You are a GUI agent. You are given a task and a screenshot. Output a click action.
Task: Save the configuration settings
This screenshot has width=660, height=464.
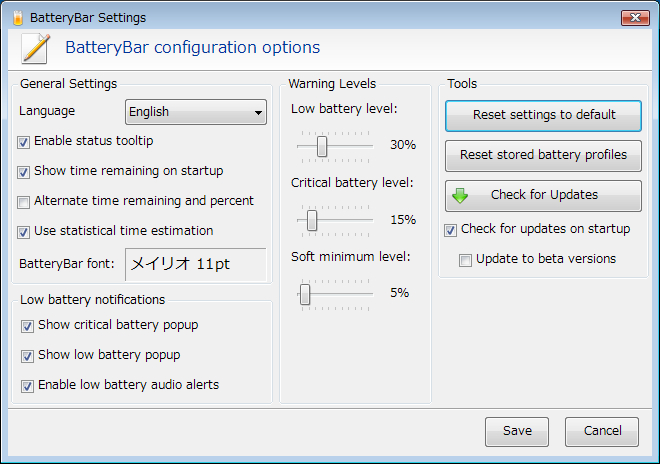(517, 431)
